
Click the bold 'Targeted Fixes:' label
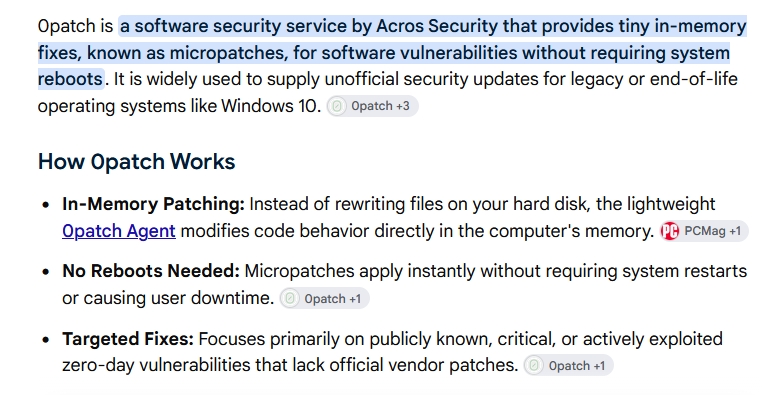tap(128, 339)
